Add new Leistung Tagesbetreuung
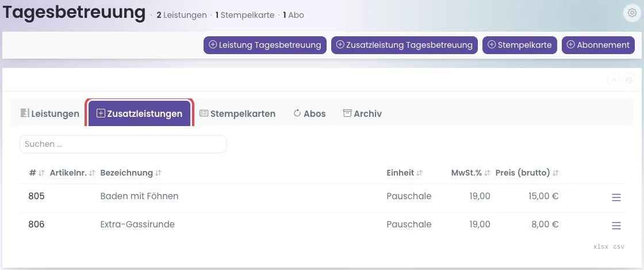Viewport: 644px width, 270px height. click(x=265, y=45)
